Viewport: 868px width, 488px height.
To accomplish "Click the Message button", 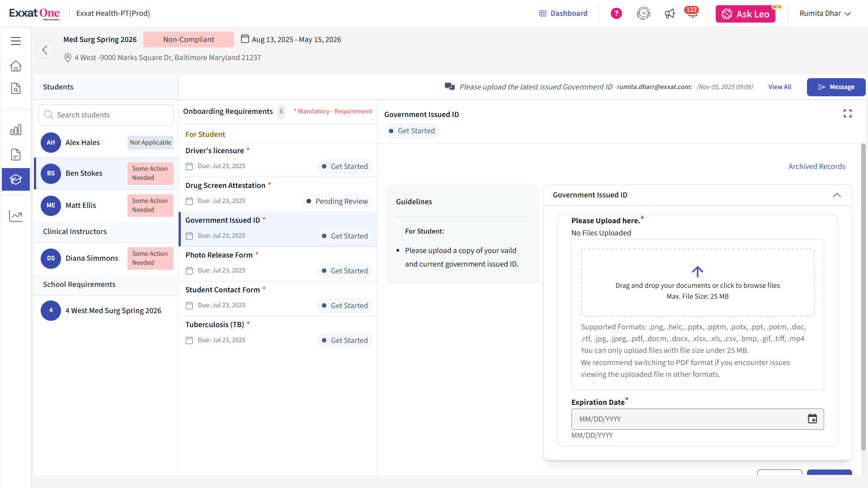I will pyautogui.click(x=836, y=87).
